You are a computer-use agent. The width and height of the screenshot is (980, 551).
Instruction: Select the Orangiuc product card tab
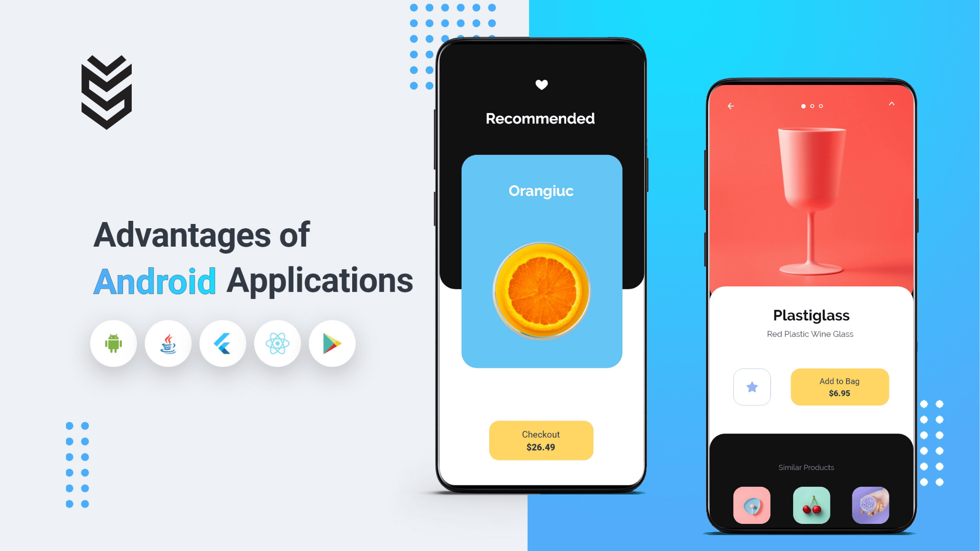click(540, 262)
